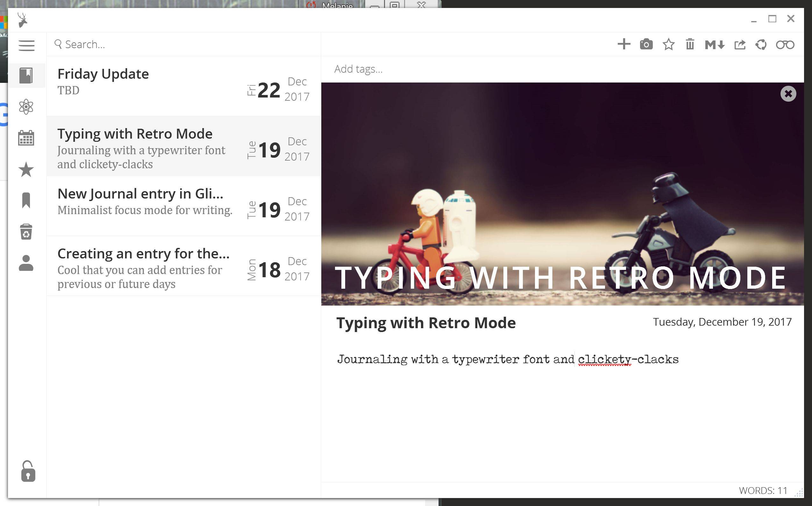
Task: Delete entry with trash toolbar icon
Action: (690, 44)
